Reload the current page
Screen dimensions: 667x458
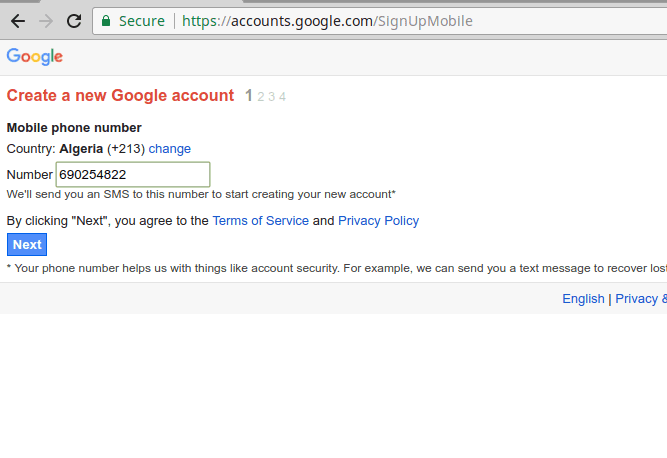(74, 21)
